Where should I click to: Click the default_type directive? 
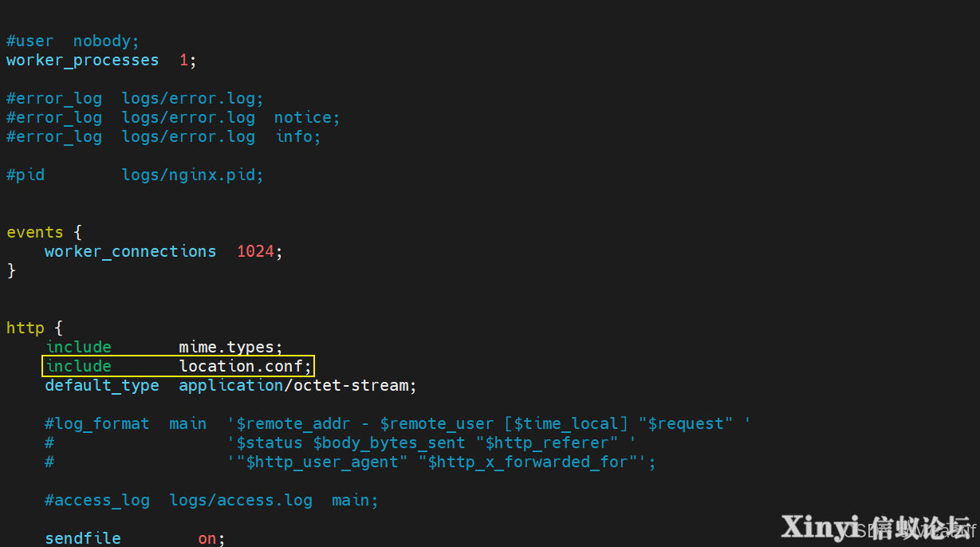click(x=102, y=385)
